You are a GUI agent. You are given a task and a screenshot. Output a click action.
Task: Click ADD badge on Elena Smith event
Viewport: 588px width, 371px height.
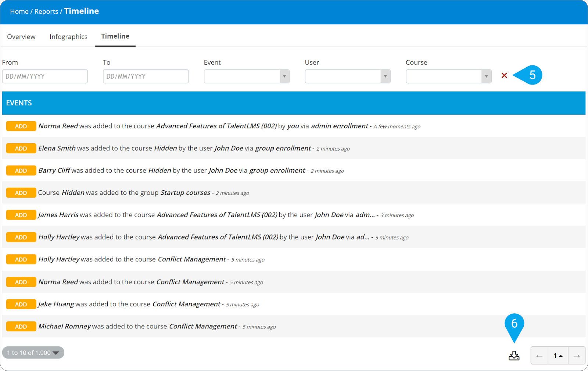coord(21,148)
